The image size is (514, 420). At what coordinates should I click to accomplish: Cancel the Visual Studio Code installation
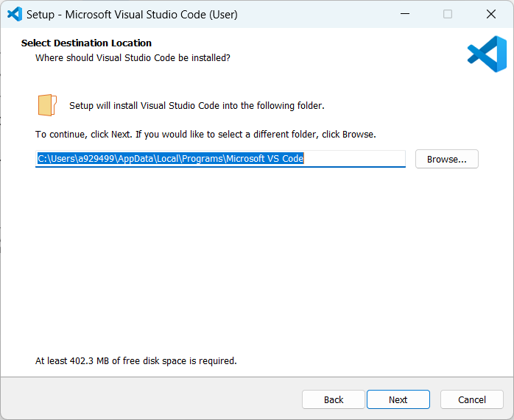pyautogui.click(x=471, y=399)
